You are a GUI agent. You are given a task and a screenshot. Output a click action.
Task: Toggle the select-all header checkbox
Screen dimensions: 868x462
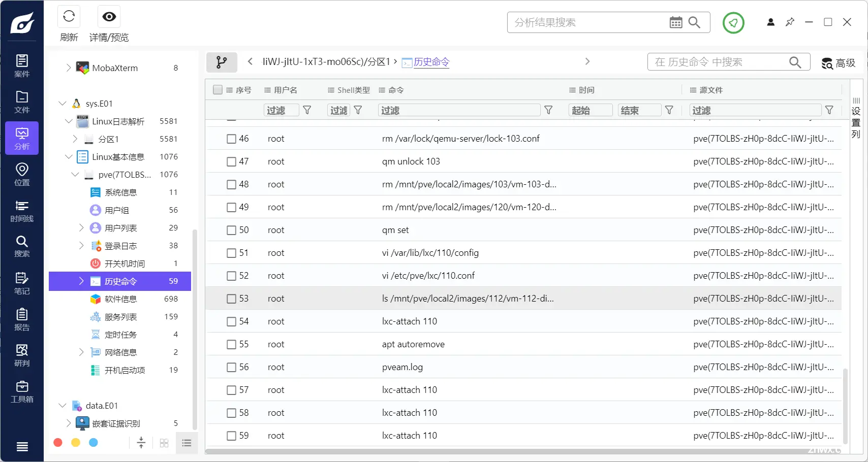[218, 90]
